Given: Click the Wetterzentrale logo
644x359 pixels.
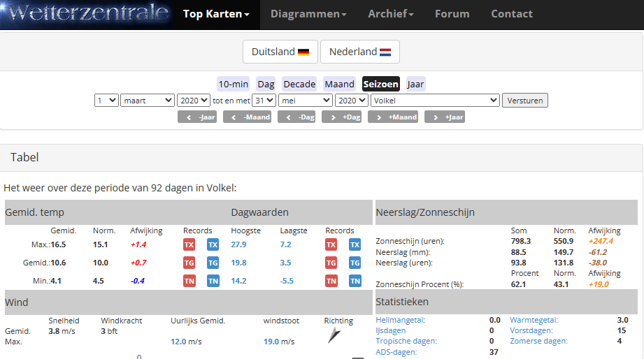Looking at the screenshot, I should click(x=86, y=15).
